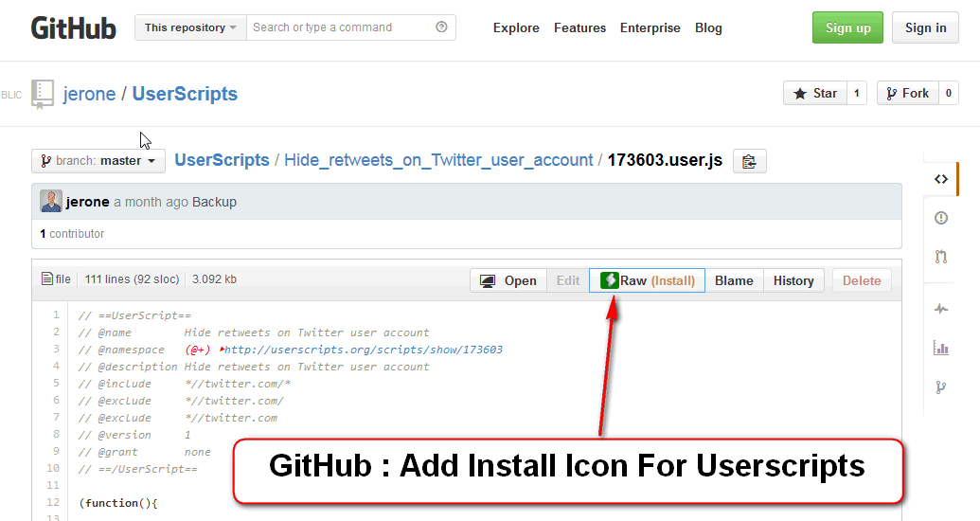Image resolution: width=980 pixels, height=521 pixels.
Task: Open the Pulse sidebar icon
Action: pyautogui.click(x=940, y=309)
